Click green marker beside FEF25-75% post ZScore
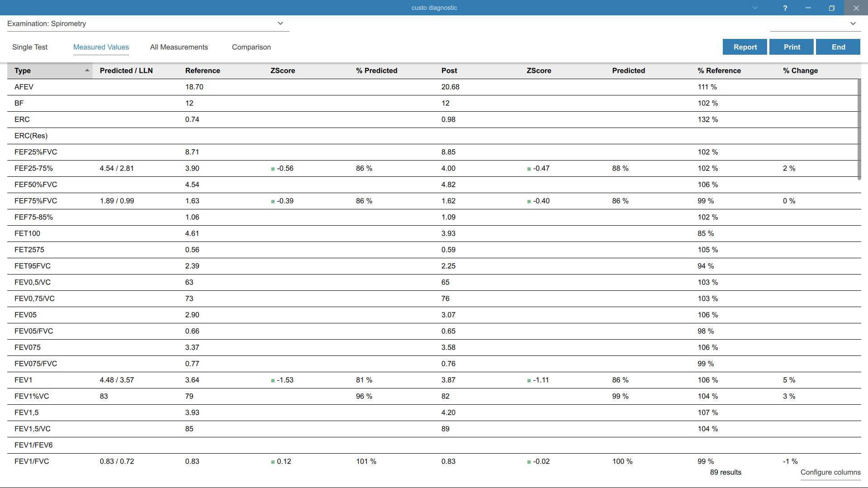Image resolution: width=868 pixels, height=488 pixels. (529, 169)
